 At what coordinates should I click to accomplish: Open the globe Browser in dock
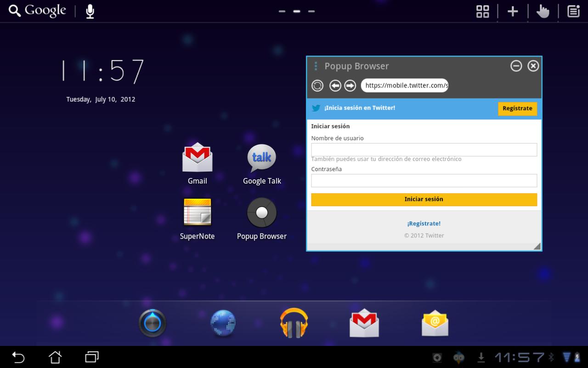click(223, 323)
